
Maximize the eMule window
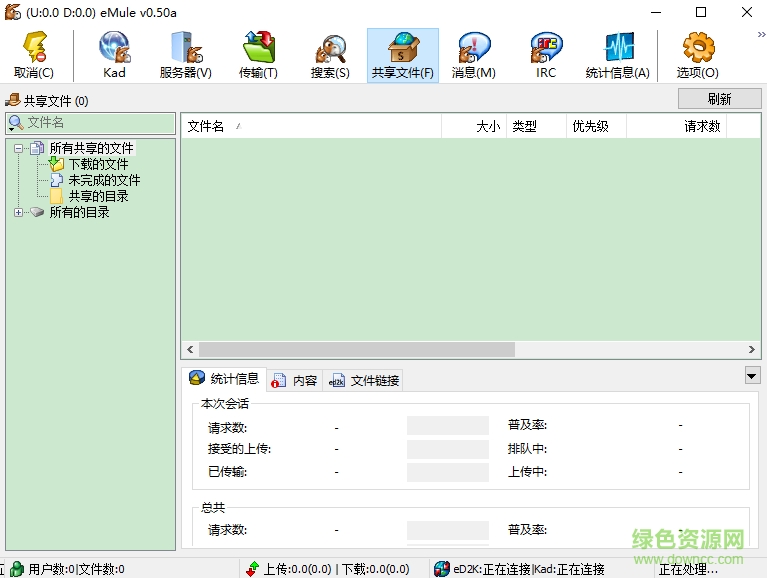pyautogui.click(x=701, y=12)
